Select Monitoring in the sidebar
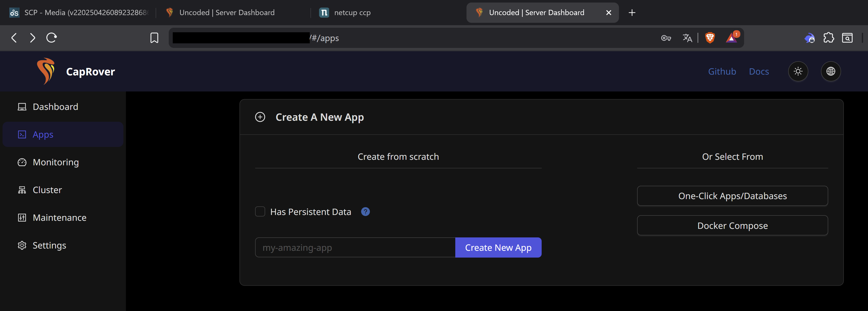868x311 pixels. (x=56, y=162)
